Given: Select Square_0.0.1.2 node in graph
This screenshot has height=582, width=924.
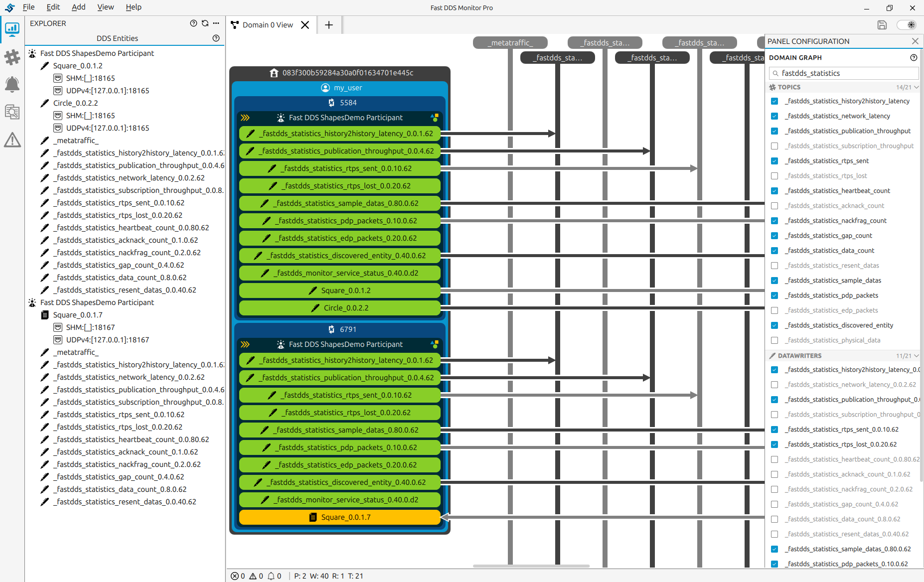Looking at the screenshot, I should 340,291.
